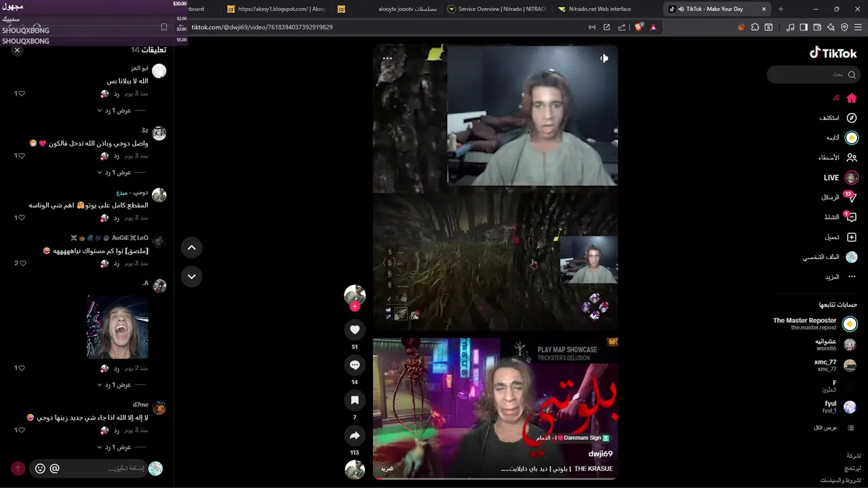Toggle browser sidebar panel icon

[804, 27]
